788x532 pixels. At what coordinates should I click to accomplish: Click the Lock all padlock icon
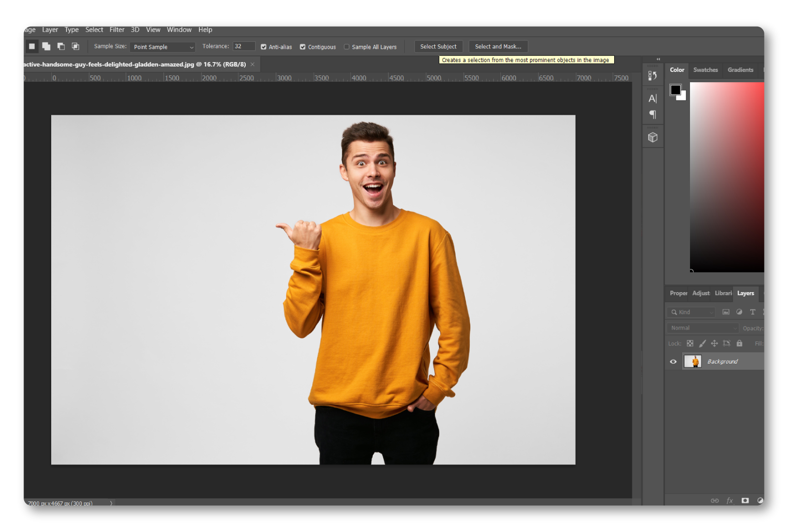coord(739,343)
